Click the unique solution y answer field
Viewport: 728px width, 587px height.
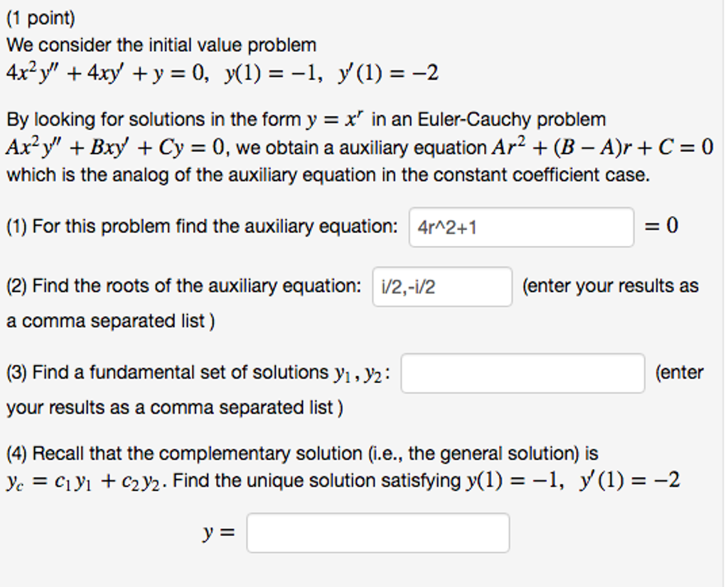tap(377, 532)
